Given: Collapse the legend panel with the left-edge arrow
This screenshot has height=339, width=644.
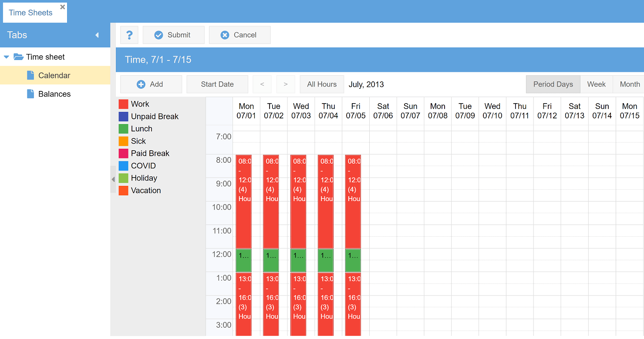Looking at the screenshot, I should [113, 179].
